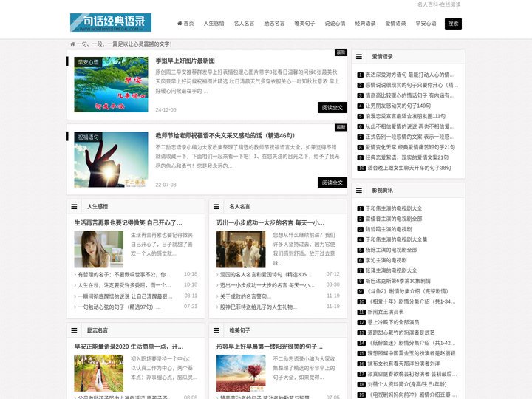
Task: Open sidebar item 新闻女王演员表
Action: 386,312
